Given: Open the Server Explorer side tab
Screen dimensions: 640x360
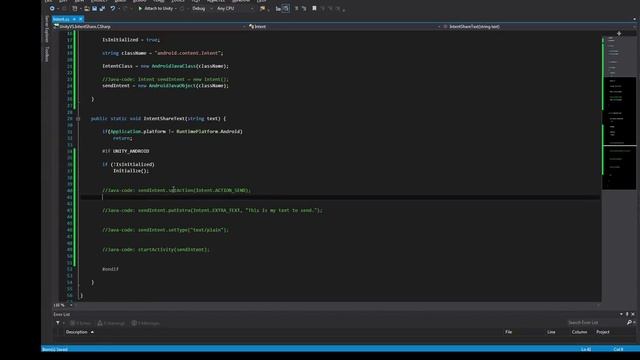Looking at the screenshot, I should pos(47,29).
